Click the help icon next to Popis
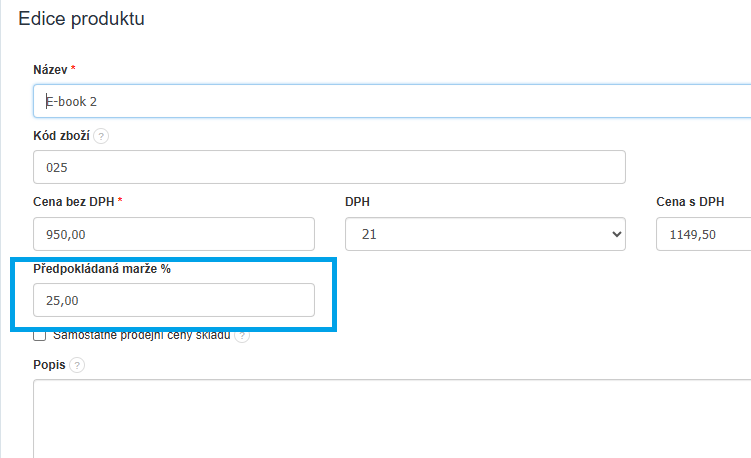Viewport: 751px width, 458px height. click(x=78, y=365)
